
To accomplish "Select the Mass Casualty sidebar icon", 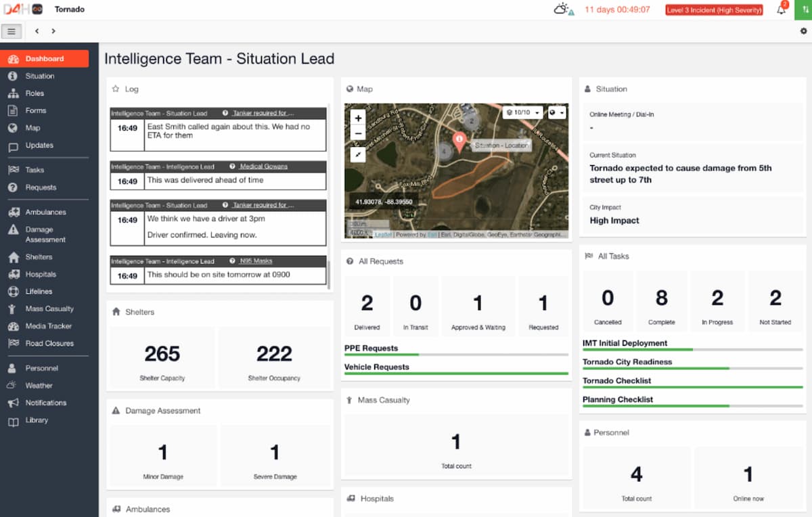I will coord(45,309).
